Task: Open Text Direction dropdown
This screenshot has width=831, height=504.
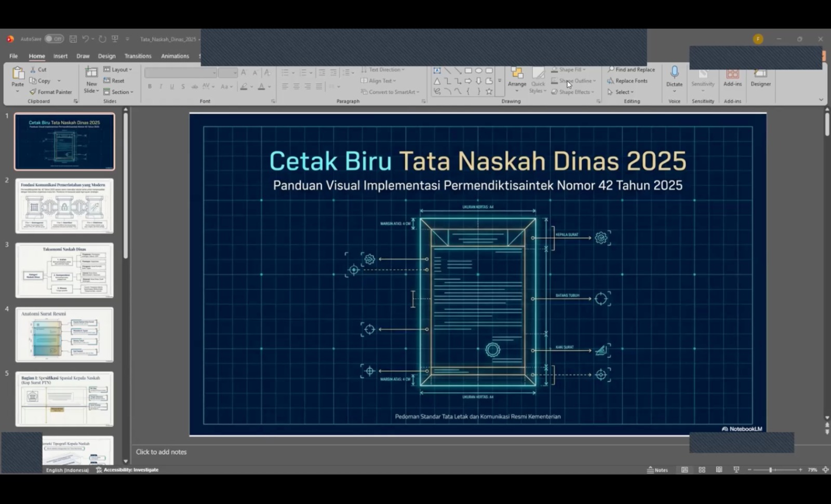Action: (383, 70)
